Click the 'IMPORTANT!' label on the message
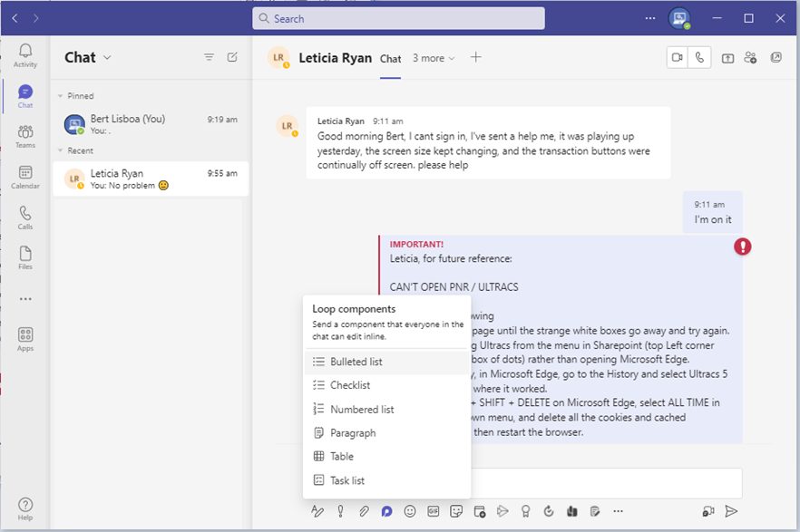This screenshot has height=532, width=800. (416, 245)
